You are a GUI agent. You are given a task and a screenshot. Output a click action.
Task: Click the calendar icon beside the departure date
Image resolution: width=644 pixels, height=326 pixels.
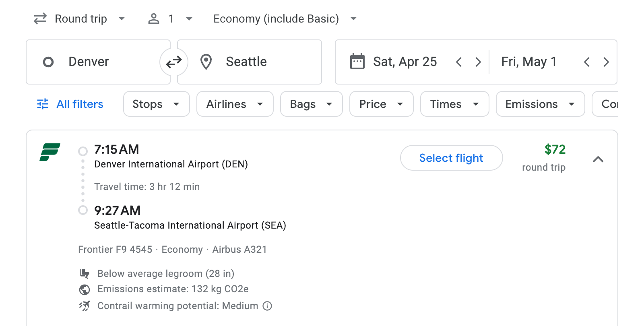coord(357,61)
